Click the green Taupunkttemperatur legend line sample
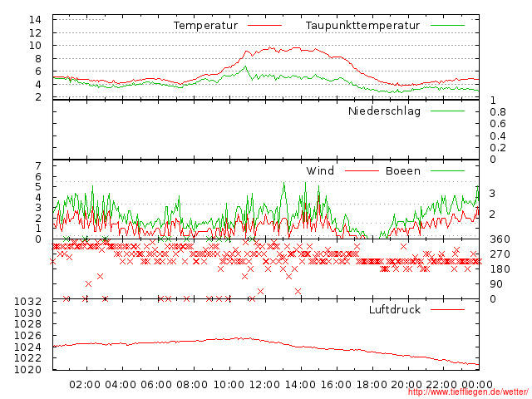Screen dimensions: 532x399 pos(447,26)
